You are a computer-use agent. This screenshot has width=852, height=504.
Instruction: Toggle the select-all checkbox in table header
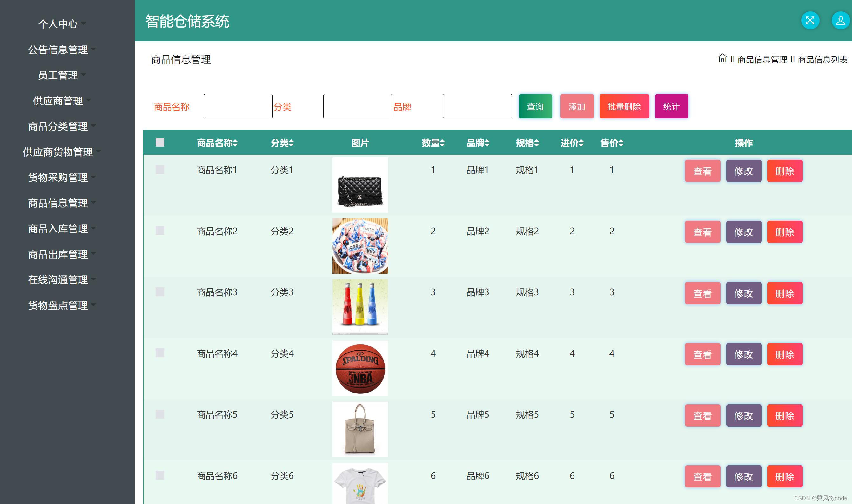tap(159, 143)
